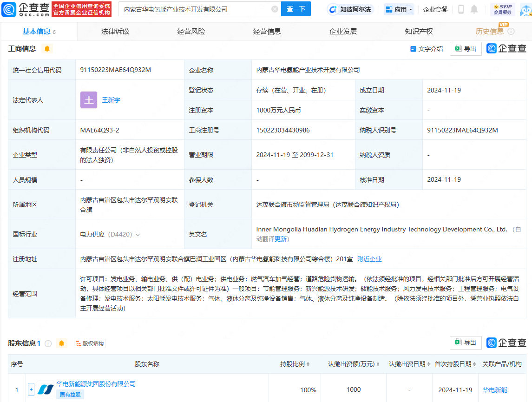Click 登记机关 value 达茂联合旗市场监督管理局
The height and width of the screenshot is (402, 532).
click(x=328, y=204)
